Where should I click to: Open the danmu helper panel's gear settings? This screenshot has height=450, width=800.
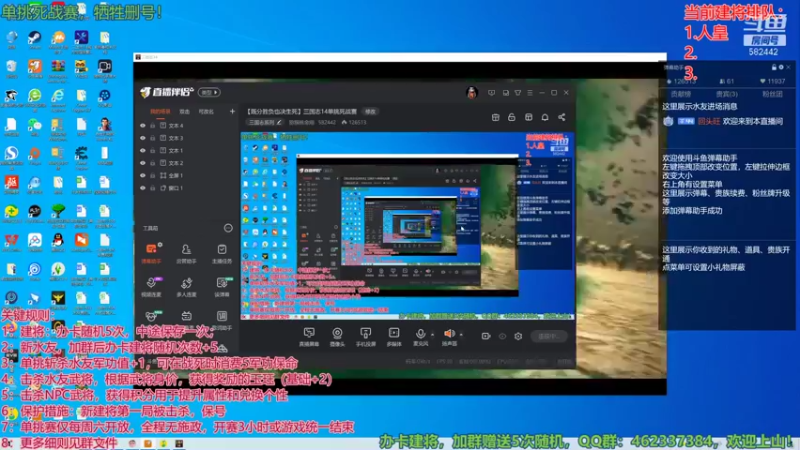(781, 67)
